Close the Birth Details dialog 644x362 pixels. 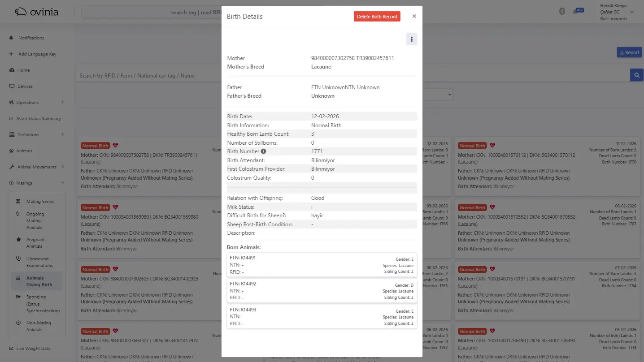pyautogui.click(x=414, y=16)
